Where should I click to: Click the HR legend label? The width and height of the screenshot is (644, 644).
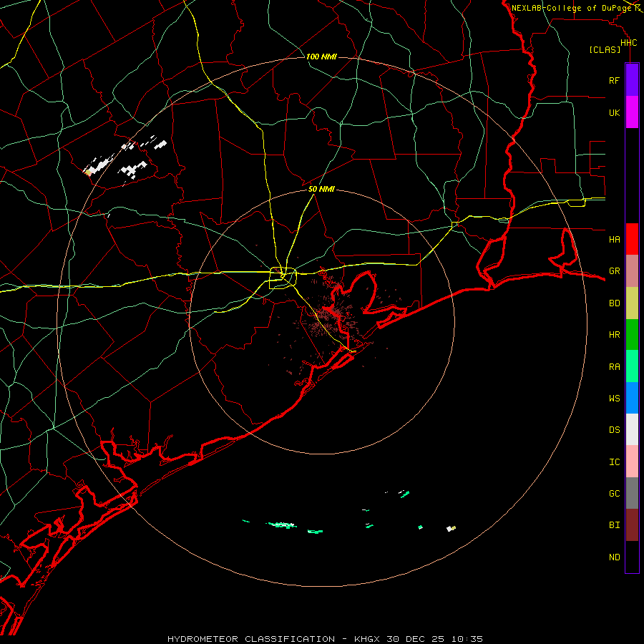[614, 334]
